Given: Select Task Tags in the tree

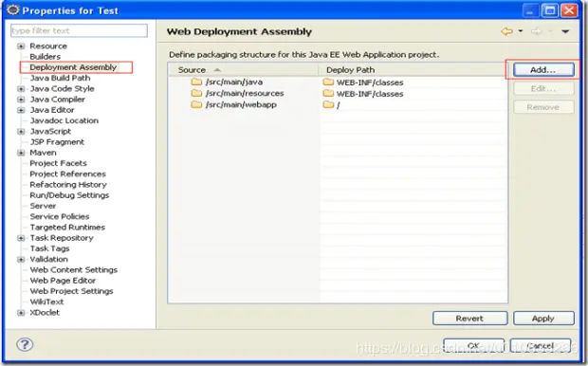Looking at the screenshot, I should pyautogui.click(x=49, y=248).
